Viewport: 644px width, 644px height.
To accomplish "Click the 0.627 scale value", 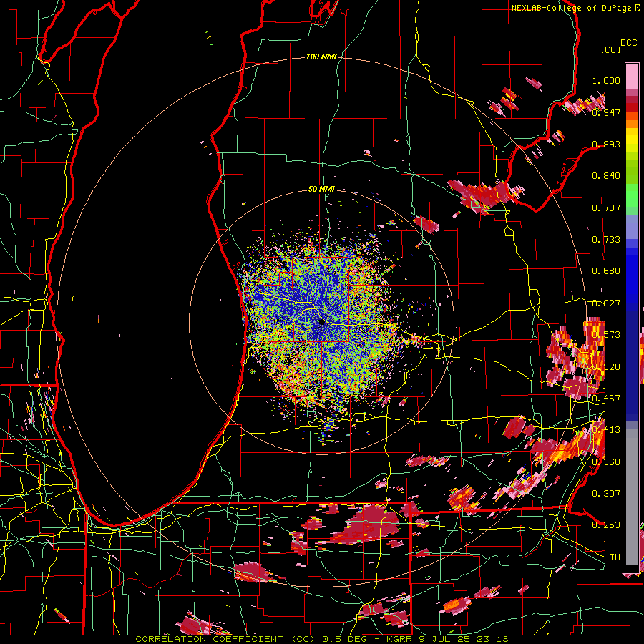I will point(606,303).
